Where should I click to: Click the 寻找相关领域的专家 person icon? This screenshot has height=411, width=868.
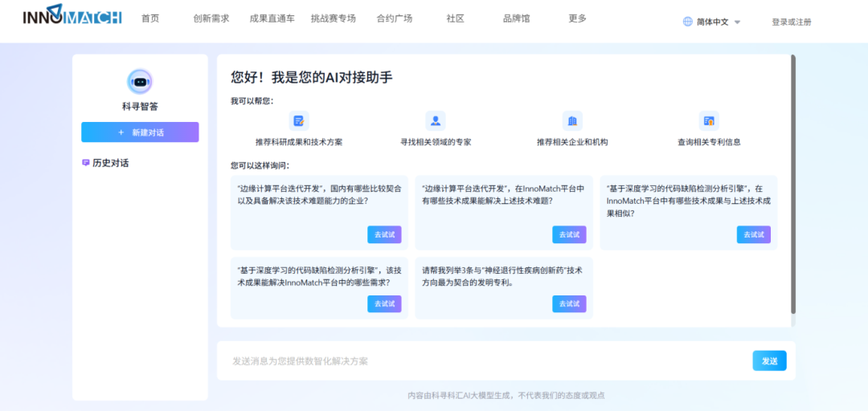pyautogui.click(x=436, y=121)
